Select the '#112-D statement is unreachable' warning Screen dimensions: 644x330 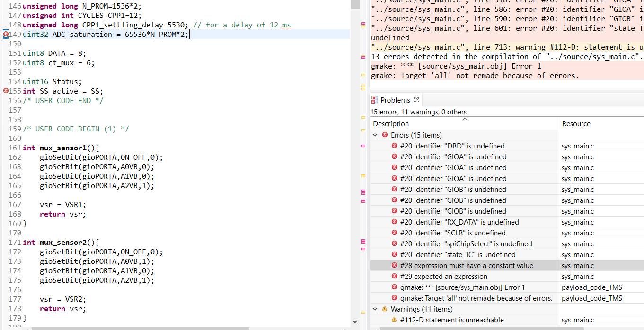pos(452,320)
